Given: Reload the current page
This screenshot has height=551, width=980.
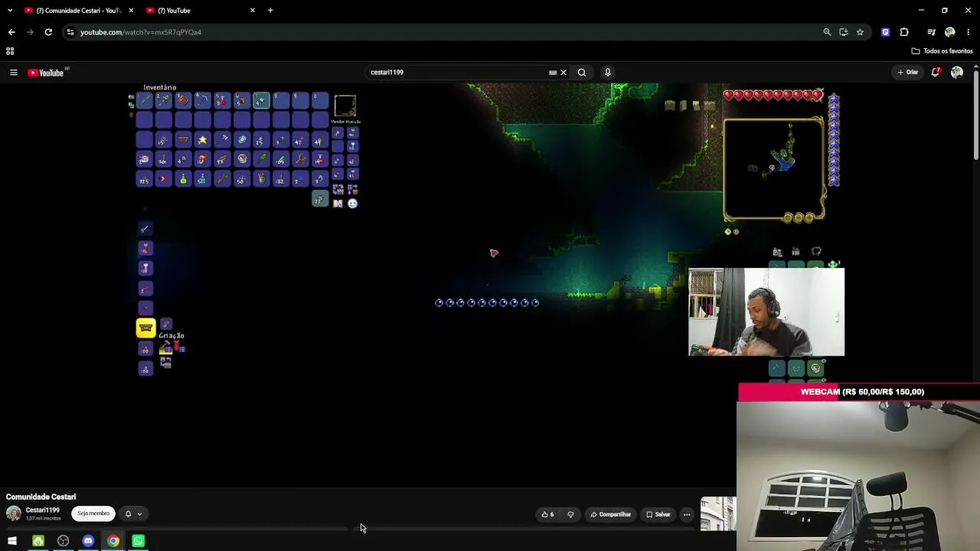Looking at the screenshot, I should 48,32.
